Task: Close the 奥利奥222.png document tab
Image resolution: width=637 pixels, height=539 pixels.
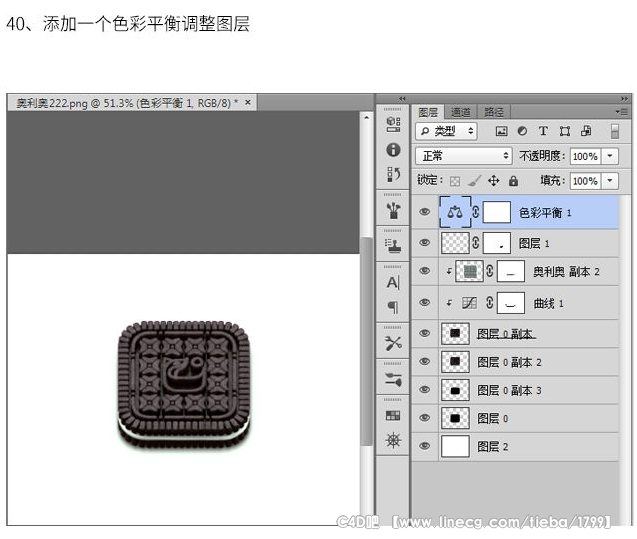Action: click(248, 103)
